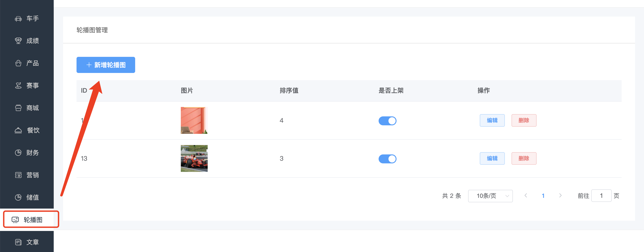
Task: Disable the 上架 switch for ID 13
Action: pyautogui.click(x=387, y=159)
